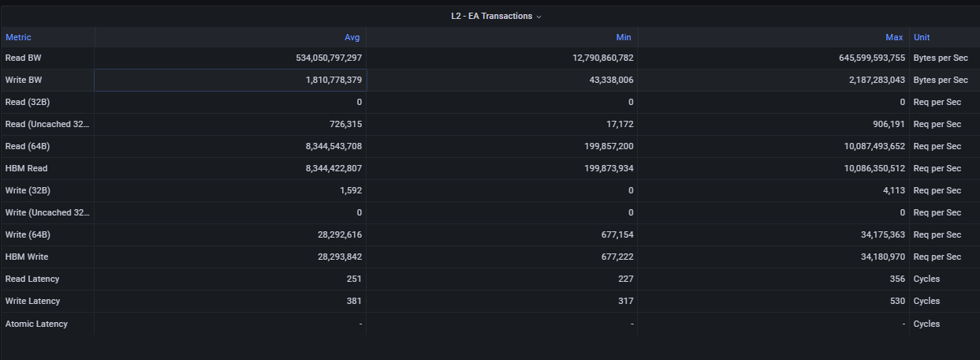This screenshot has height=360, width=980.
Task: Click the Read (Uncached 32... metric cell
Action: click(47, 124)
